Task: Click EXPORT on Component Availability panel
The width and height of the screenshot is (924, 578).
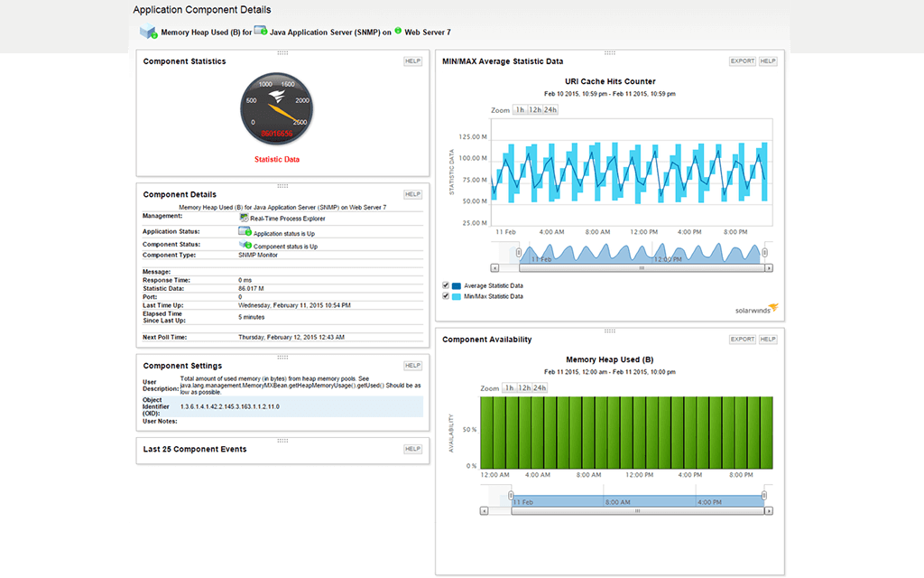Action: click(x=742, y=339)
